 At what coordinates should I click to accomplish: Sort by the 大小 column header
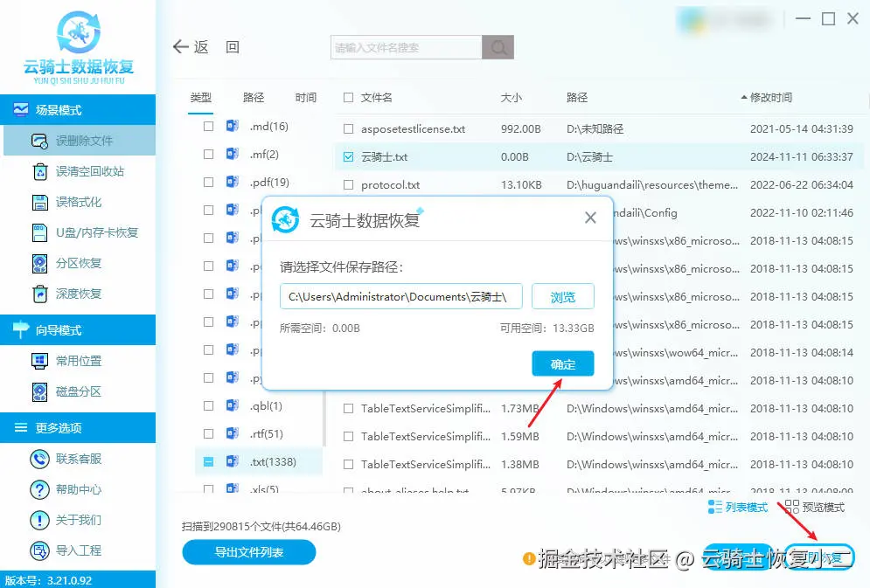(511, 98)
